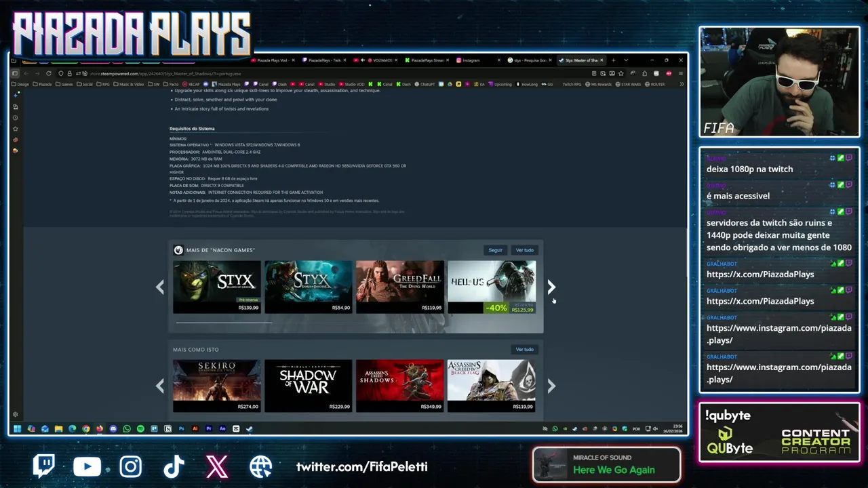Click the taskbar clock showing 23:56
Viewport: 868px width, 488px height.
tap(673, 428)
